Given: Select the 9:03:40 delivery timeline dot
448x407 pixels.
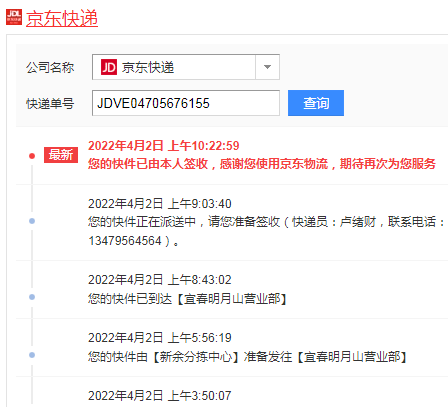Looking at the screenshot, I should 32,221.
